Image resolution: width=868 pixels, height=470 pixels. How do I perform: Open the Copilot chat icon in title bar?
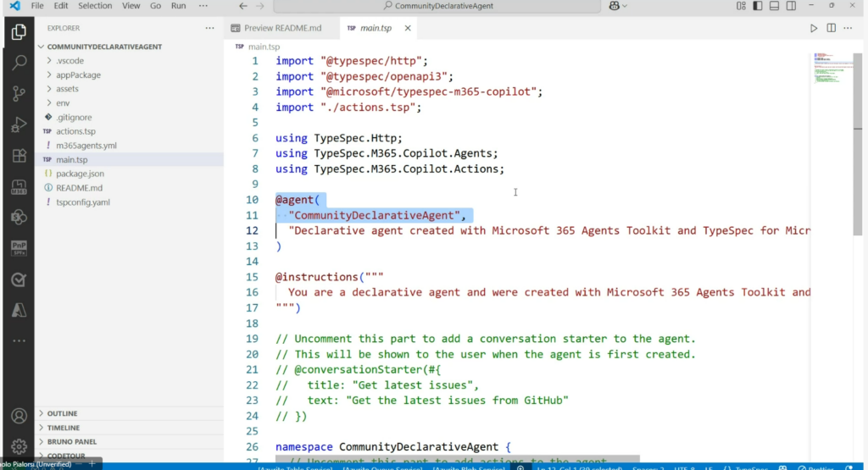[x=614, y=6]
